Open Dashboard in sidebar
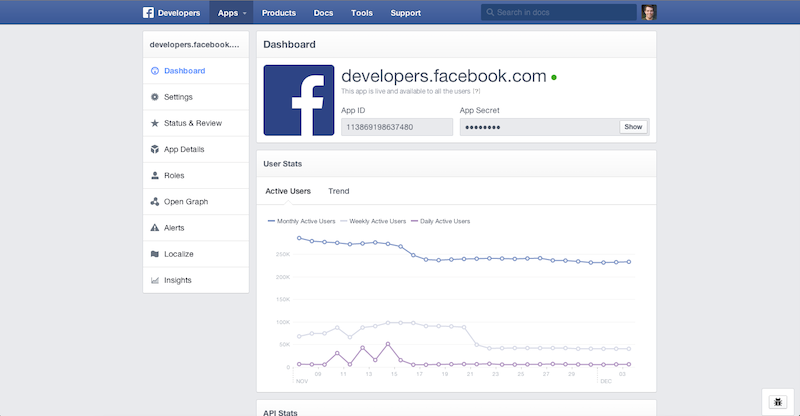 click(x=196, y=71)
